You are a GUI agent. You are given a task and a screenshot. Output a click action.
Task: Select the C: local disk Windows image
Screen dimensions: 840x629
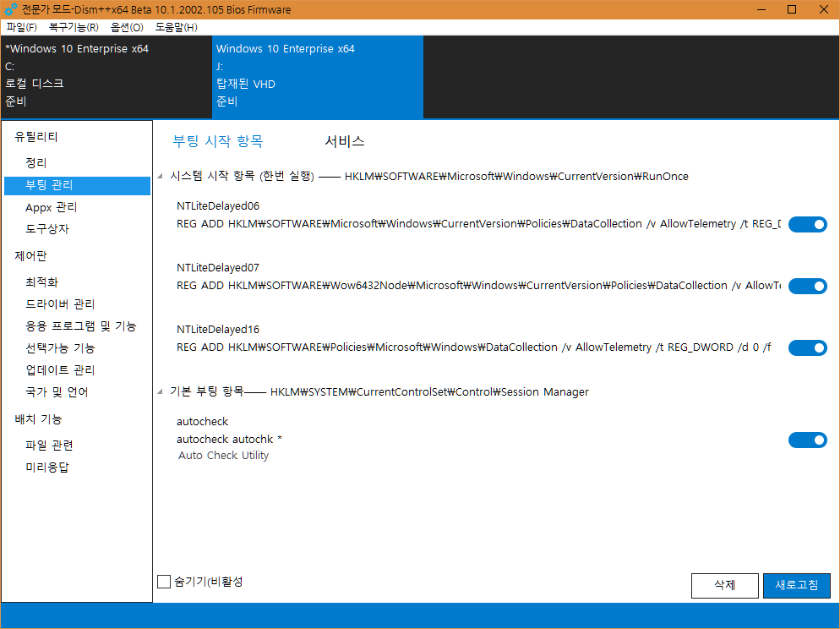click(106, 77)
